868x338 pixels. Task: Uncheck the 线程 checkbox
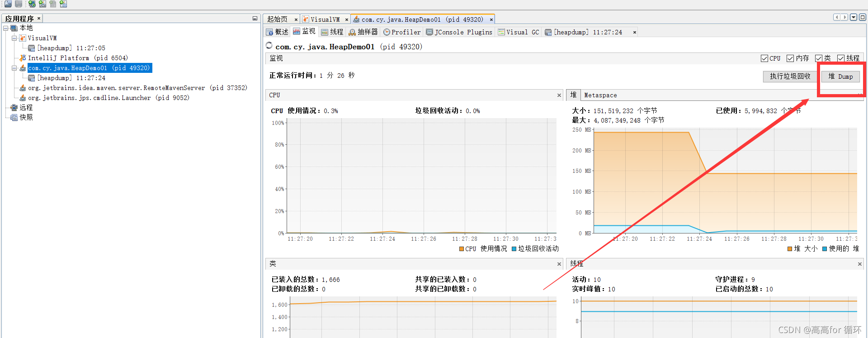coord(841,58)
